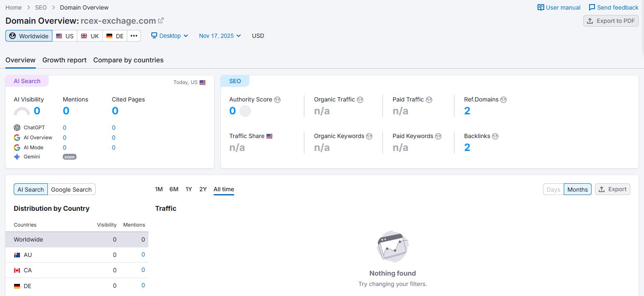Screen dimensions: 644x296
Task: Select the Worldwide row in country table
Action: click(x=77, y=239)
